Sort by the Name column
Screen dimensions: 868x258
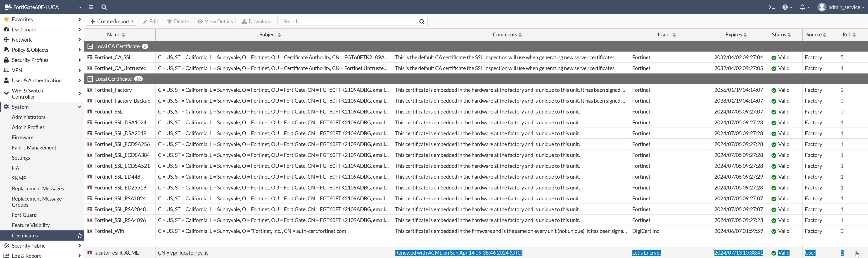[116, 35]
